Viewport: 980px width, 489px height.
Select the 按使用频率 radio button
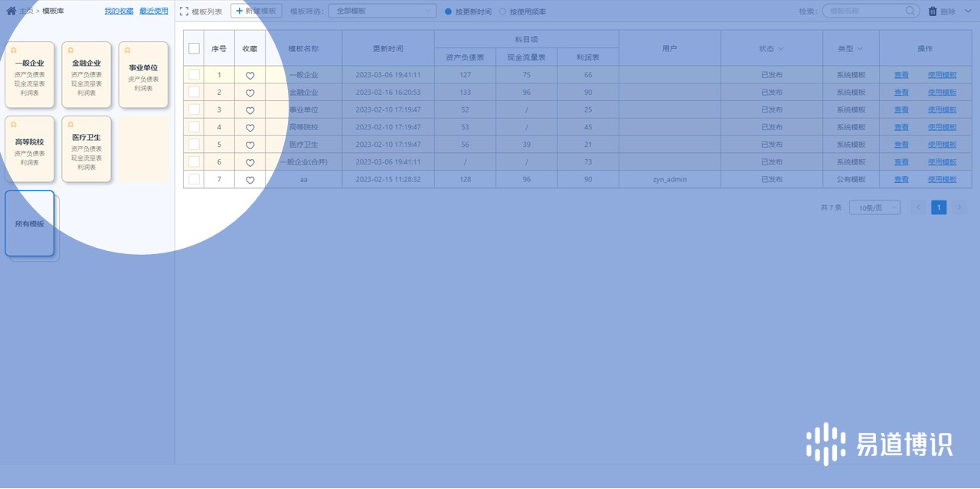click(502, 12)
